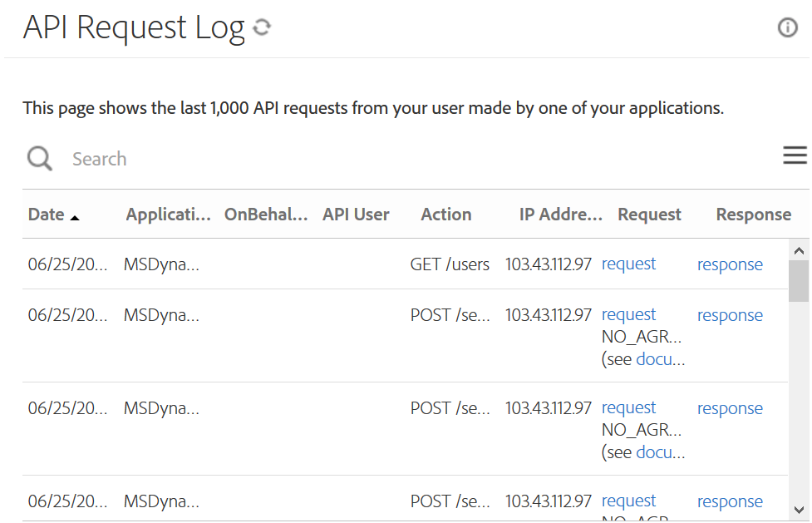Select date 06/25/20... in first row

tap(68, 264)
